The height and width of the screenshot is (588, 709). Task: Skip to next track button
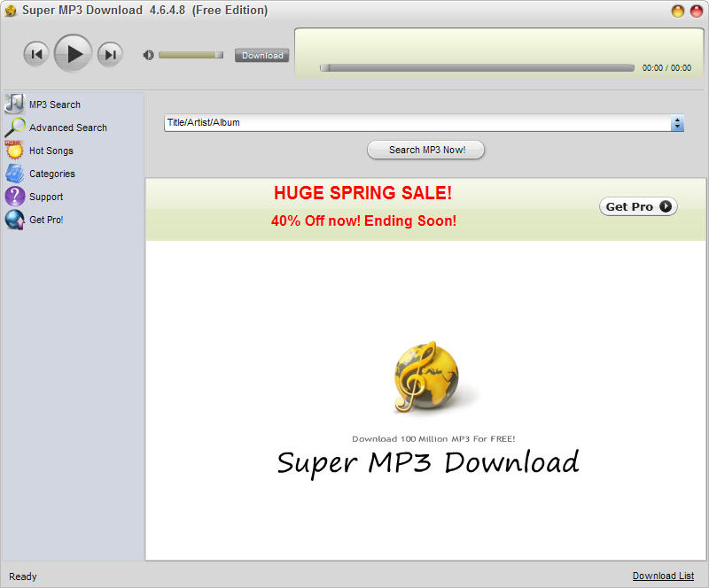pos(110,54)
